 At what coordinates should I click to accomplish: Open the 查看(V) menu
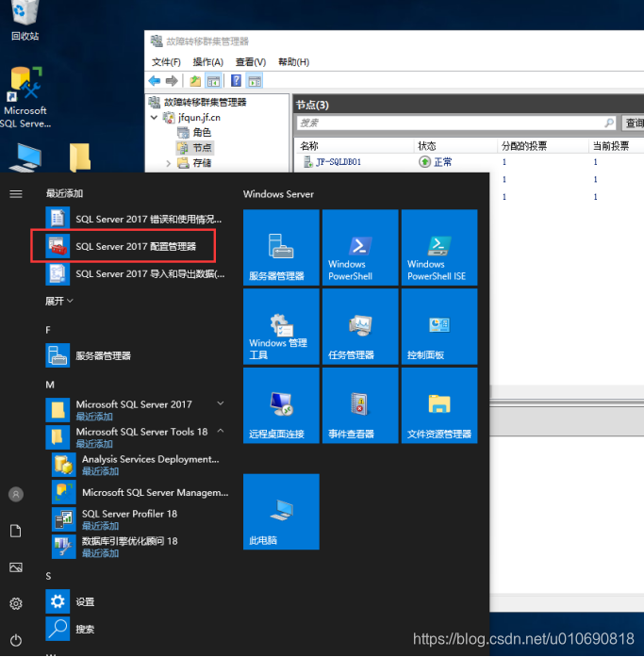tap(251, 62)
